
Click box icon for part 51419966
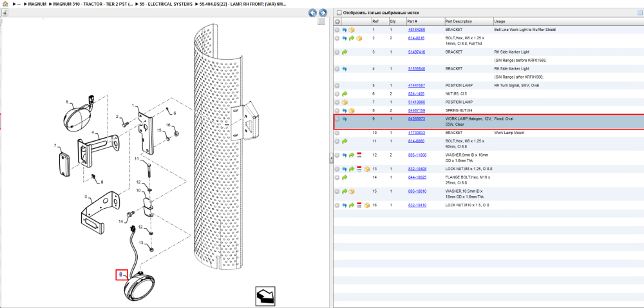[x=345, y=102]
